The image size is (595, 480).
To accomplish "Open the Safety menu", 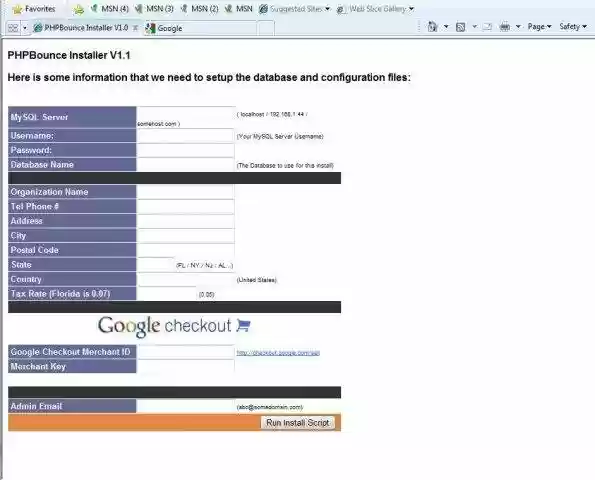I will click(x=573, y=27).
